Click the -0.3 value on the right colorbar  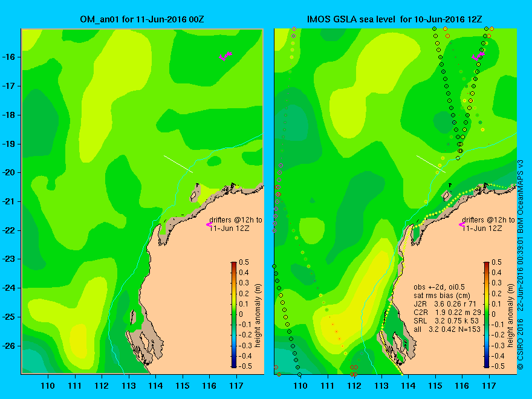click(x=498, y=345)
